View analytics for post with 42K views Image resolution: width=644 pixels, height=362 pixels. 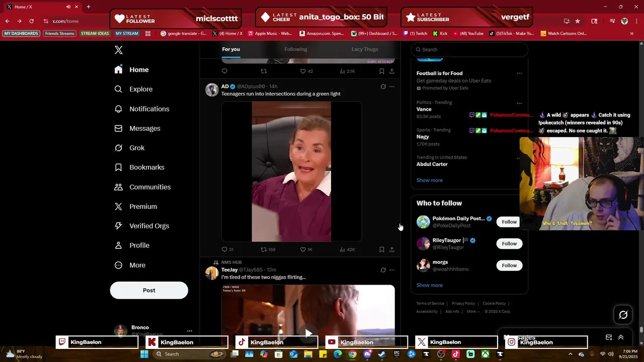point(347,249)
